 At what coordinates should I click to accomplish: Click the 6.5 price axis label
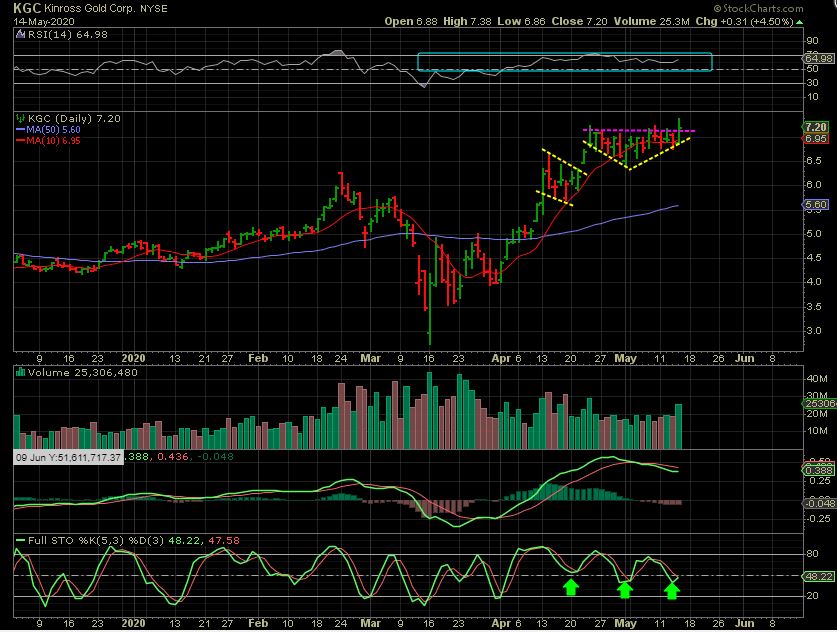click(x=814, y=161)
